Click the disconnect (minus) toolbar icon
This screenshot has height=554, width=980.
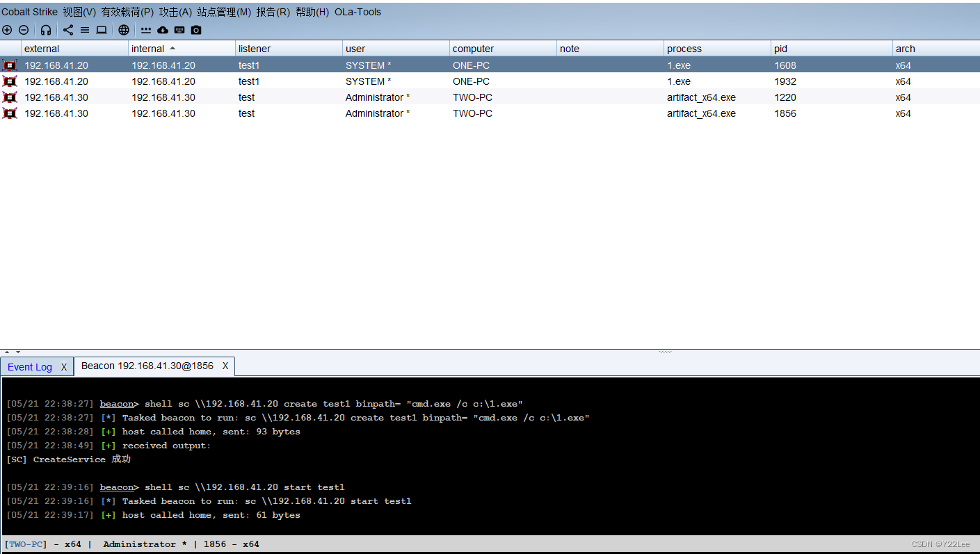(x=24, y=30)
